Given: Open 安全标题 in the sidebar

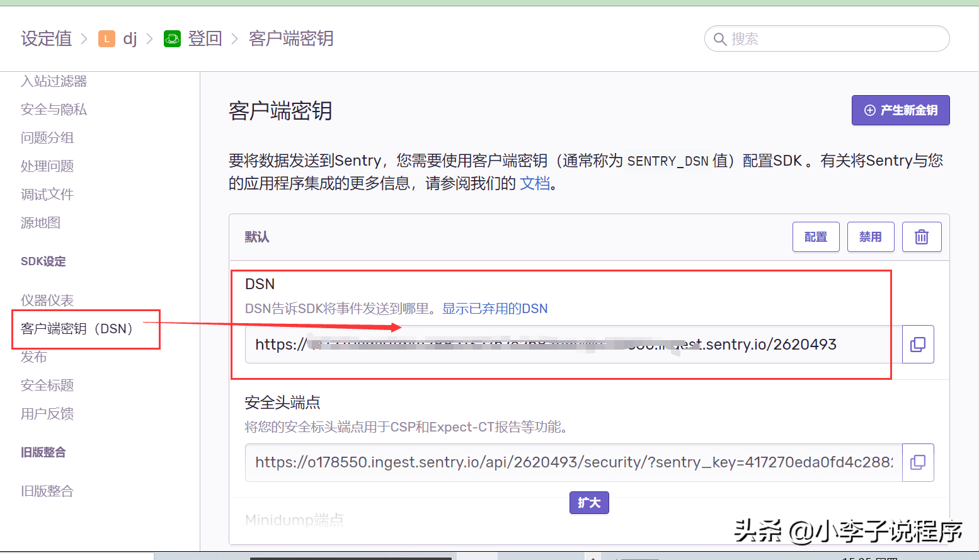Looking at the screenshot, I should pyautogui.click(x=47, y=386).
